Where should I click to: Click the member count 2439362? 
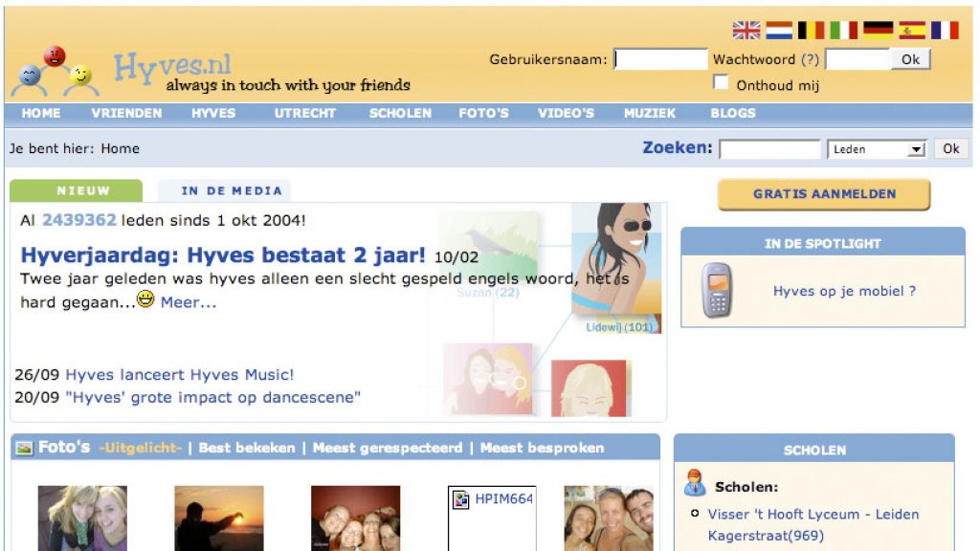point(79,220)
